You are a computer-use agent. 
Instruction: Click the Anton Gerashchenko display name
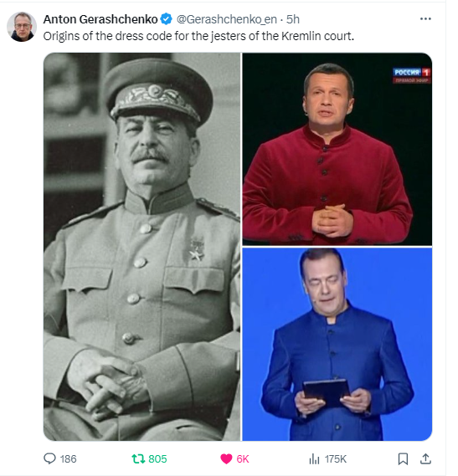click(x=100, y=19)
